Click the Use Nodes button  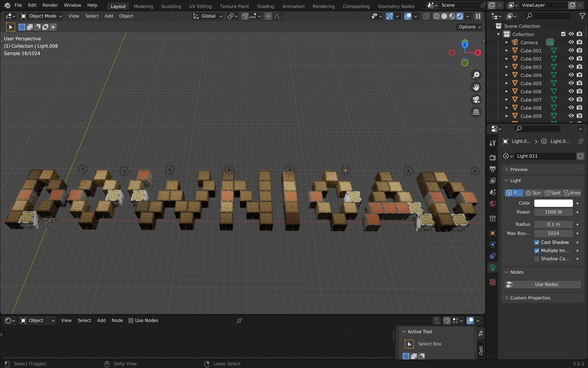[542, 285]
